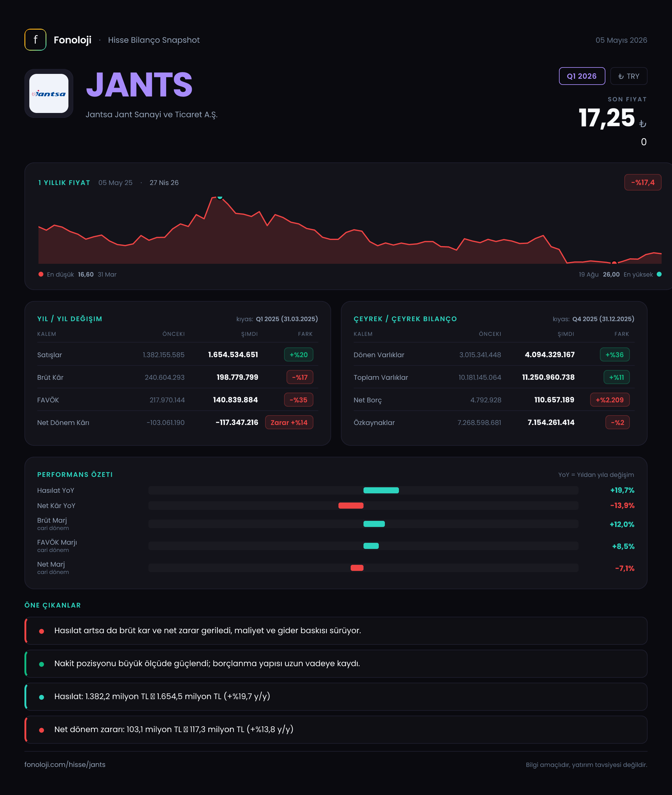672x795 pixels.
Task: Click the Q1 2025 (31.03.2025) comparison label
Action: pos(287,319)
